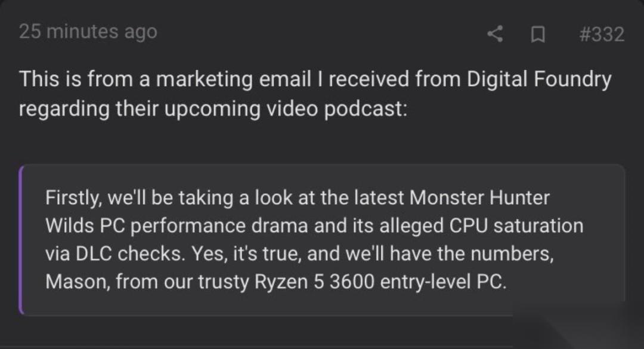The height and width of the screenshot is (349, 644).
Task: Click the words 'Digital Foundry' in the post
Action: click(539, 80)
